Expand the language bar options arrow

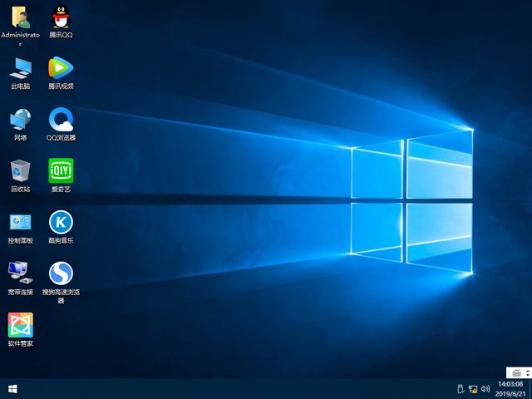[525, 372]
